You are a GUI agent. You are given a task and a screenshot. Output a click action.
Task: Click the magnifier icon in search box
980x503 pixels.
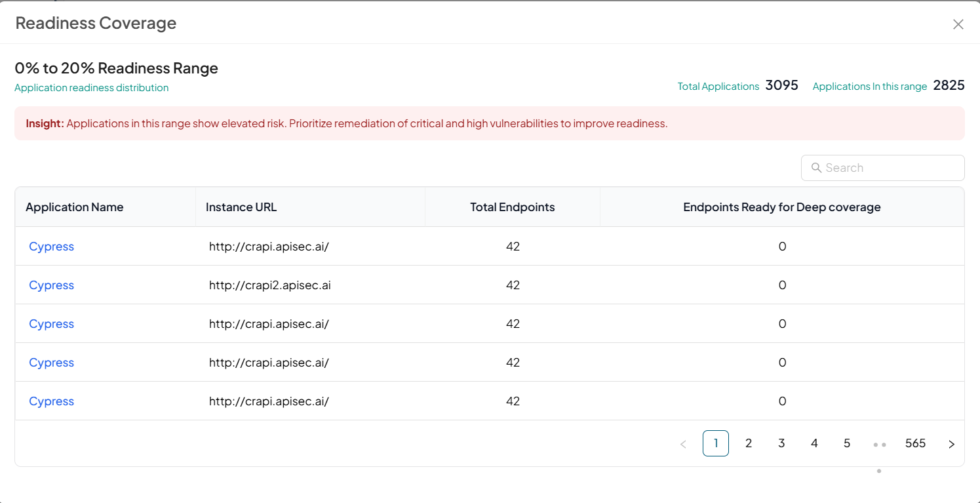[816, 168]
